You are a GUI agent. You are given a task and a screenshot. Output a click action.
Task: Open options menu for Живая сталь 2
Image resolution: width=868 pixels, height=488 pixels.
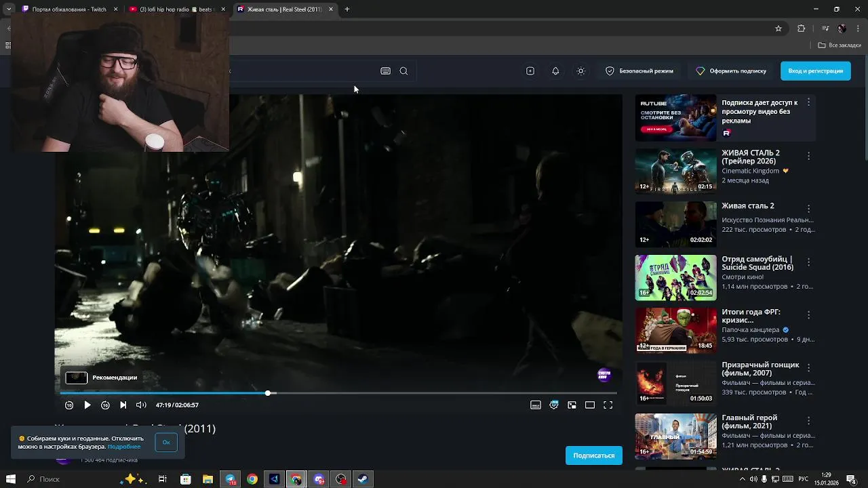pos(808,209)
